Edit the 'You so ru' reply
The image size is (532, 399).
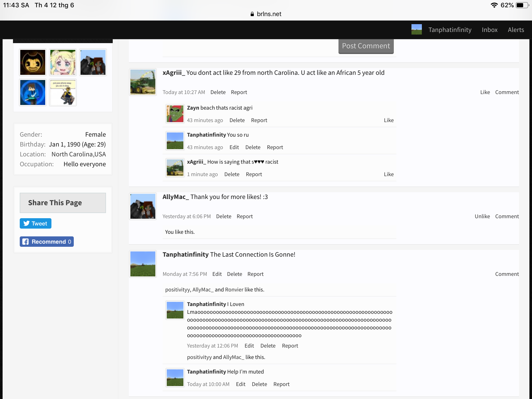coord(234,147)
